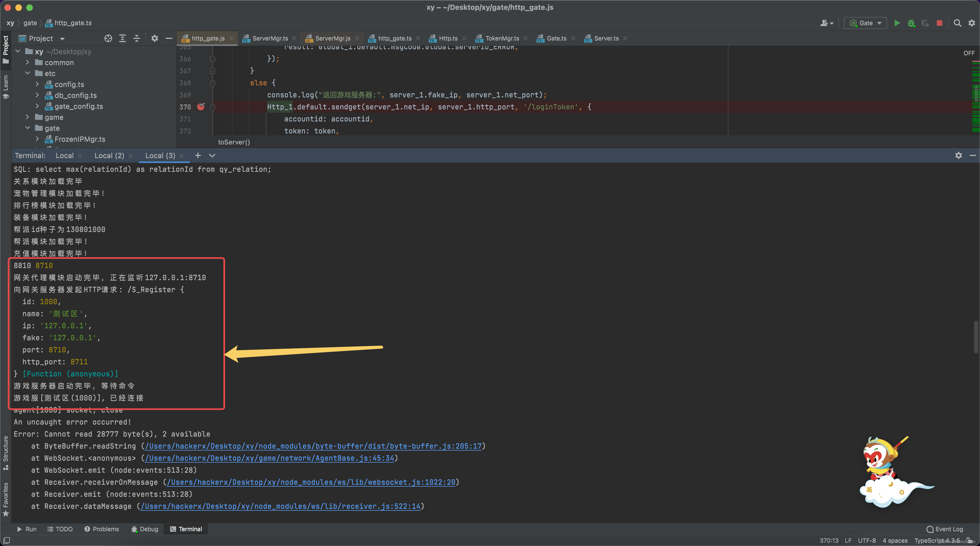This screenshot has height=546, width=980.
Task: Select opened file locator icon
Action: tap(108, 38)
